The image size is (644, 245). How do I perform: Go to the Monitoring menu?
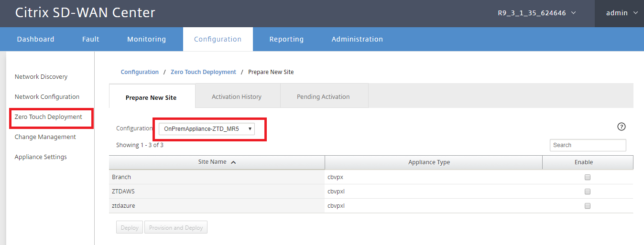pos(146,39)
